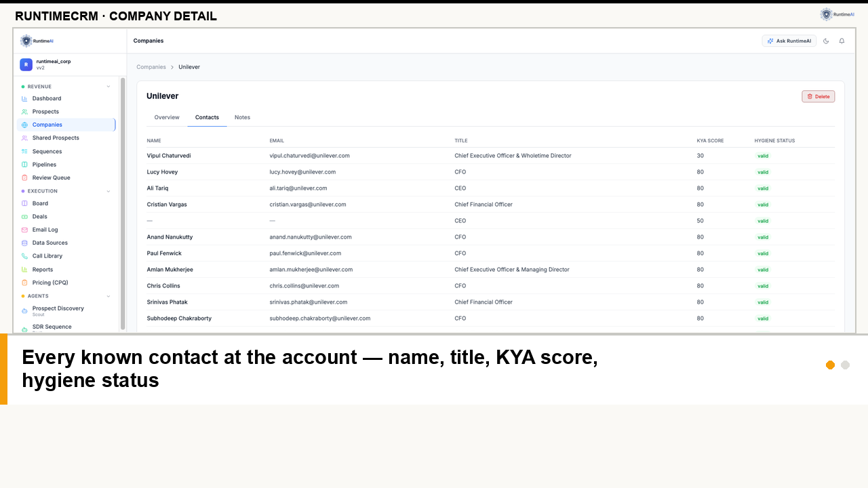Switch to the Overview tab
Screen dimensions: 868x488
point(167,117)
